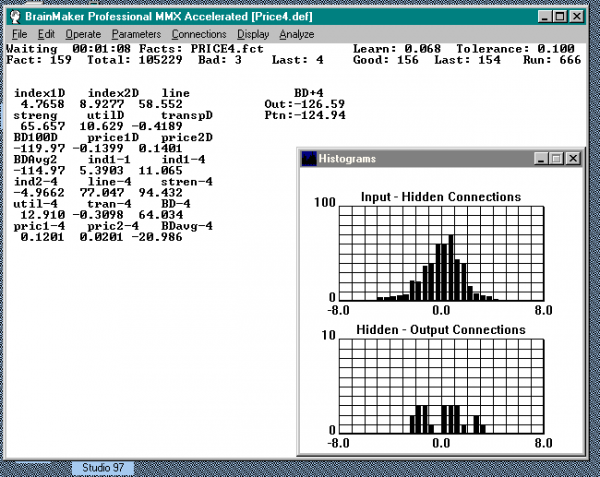The height and width of the screenshot is (477, 600).
Task: Click the BD-4 value 64.034
Action: tap(161, 215)
